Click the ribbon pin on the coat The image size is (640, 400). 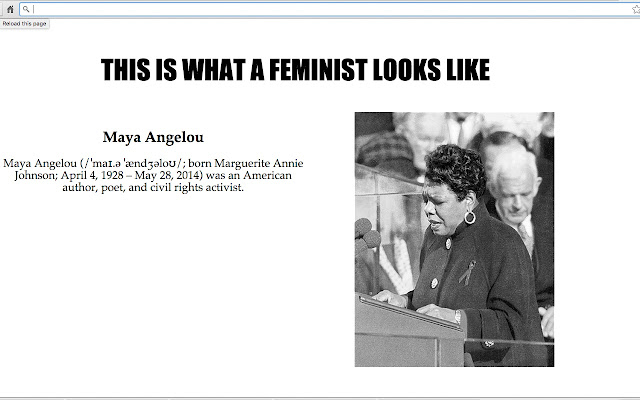(467, 273)
